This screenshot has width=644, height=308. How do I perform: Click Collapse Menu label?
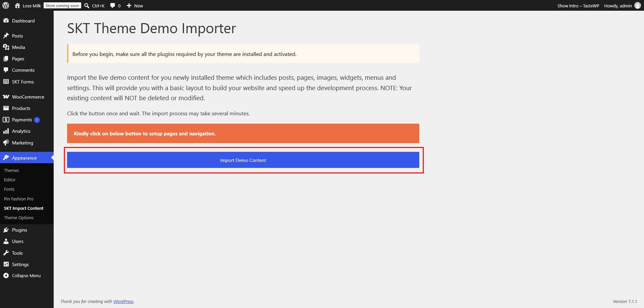[26, 275]
